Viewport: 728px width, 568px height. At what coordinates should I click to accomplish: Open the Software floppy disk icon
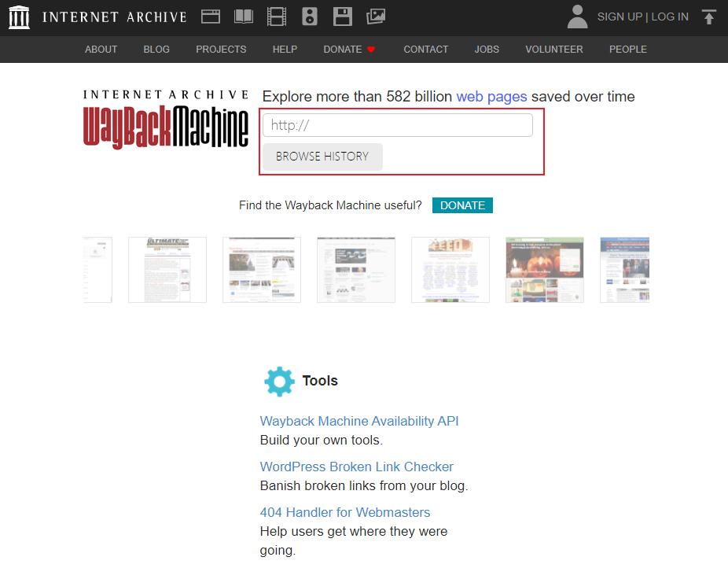click(x=343, y=17)
